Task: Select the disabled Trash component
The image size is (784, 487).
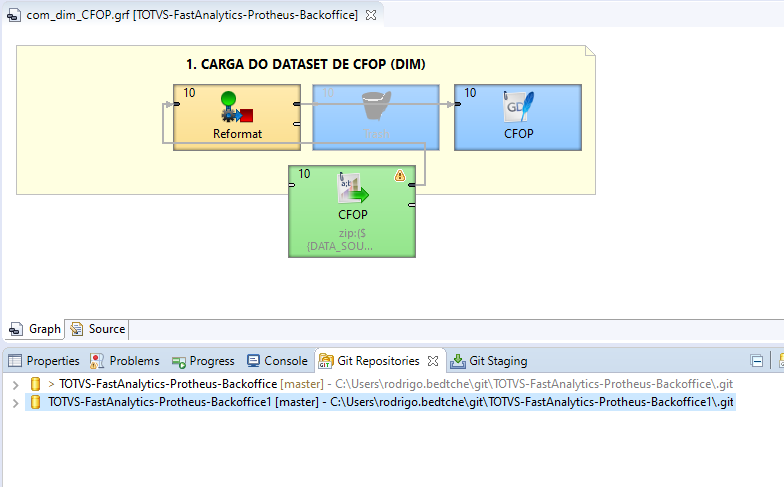Action: coord(376,118)
